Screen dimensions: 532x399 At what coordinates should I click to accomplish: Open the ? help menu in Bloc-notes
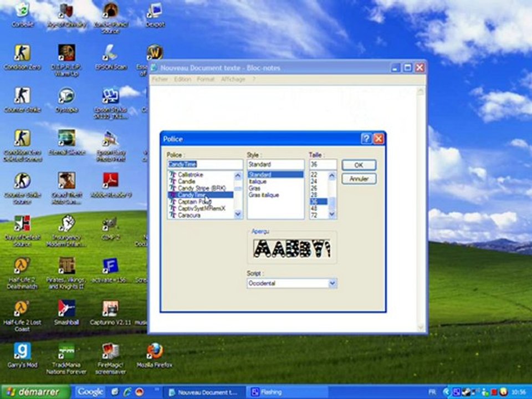click(254, 79)
